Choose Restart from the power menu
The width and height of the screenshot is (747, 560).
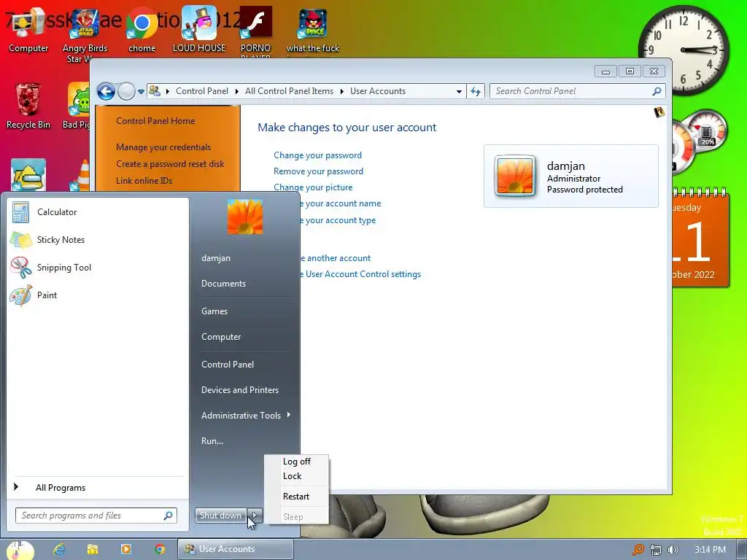pyautogui.click(x=296, y=496)
